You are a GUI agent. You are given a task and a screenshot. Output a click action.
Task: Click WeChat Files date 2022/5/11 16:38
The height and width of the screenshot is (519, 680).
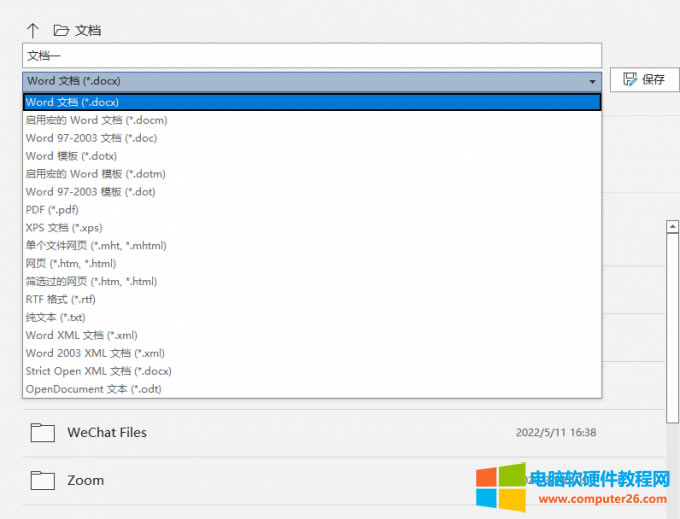[556, 432]
